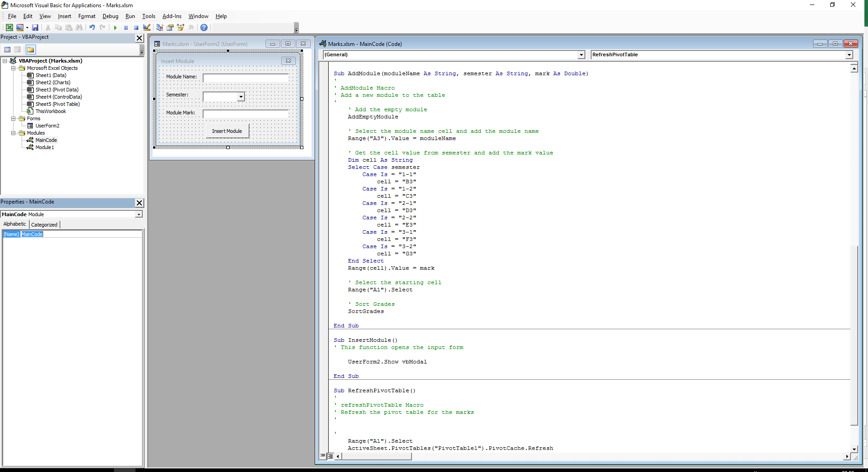Select UserForm2 under Forms
868x472 pixels.
tap(47, 126)
